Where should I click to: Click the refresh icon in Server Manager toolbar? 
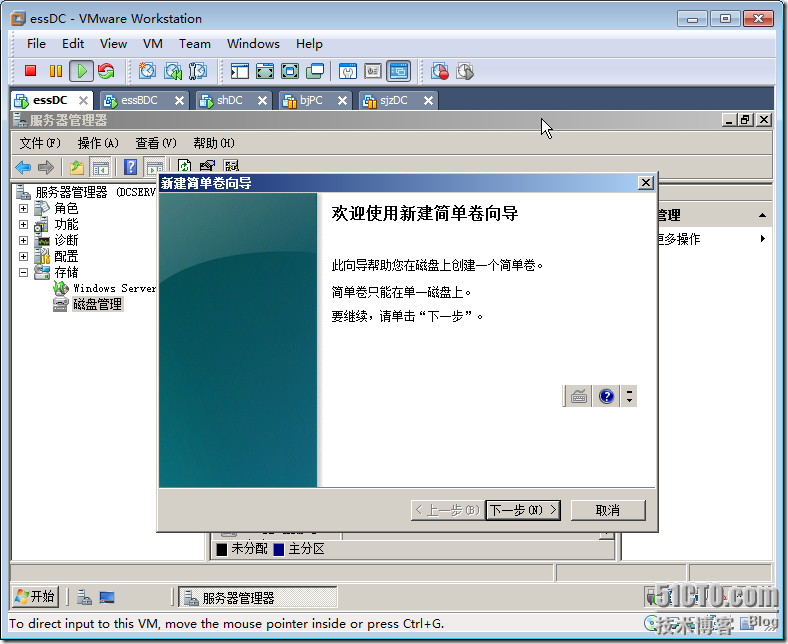pos(184,166)
